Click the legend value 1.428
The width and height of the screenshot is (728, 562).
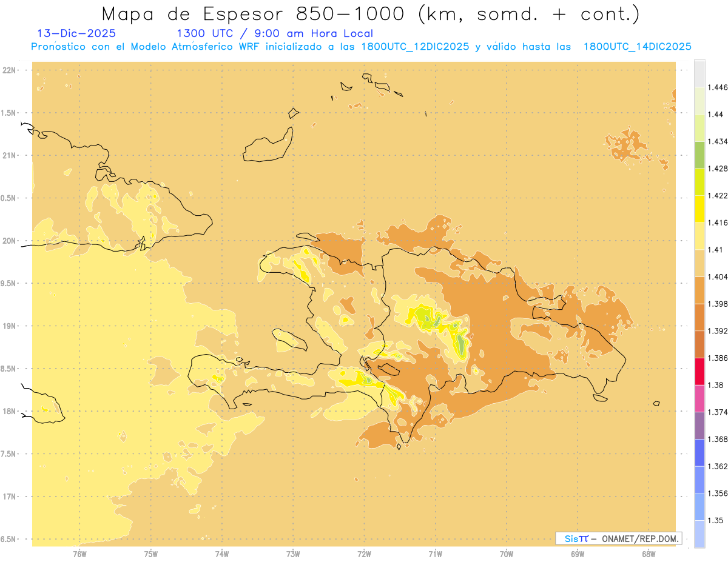pos(718,169)
